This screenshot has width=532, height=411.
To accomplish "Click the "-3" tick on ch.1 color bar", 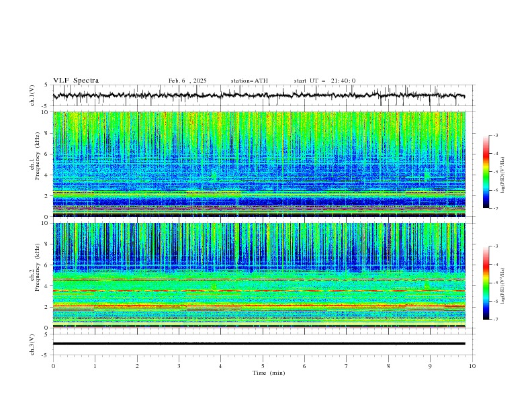I will (495, 135).
